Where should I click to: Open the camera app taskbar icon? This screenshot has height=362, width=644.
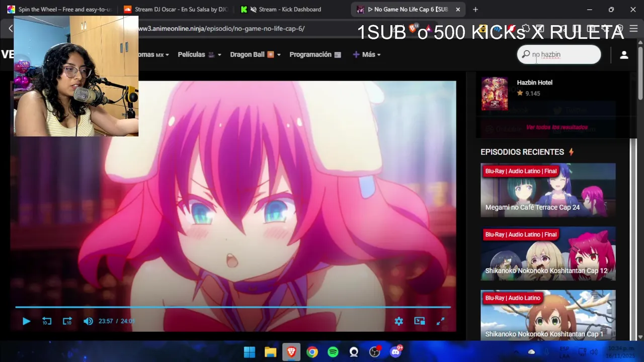point(354,352)
